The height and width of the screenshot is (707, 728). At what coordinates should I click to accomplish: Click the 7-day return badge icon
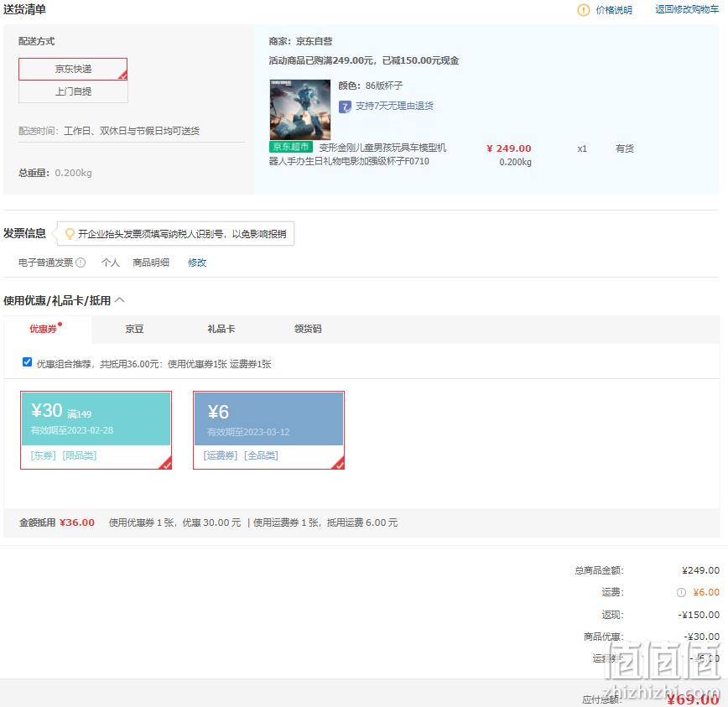click(345, 107)
